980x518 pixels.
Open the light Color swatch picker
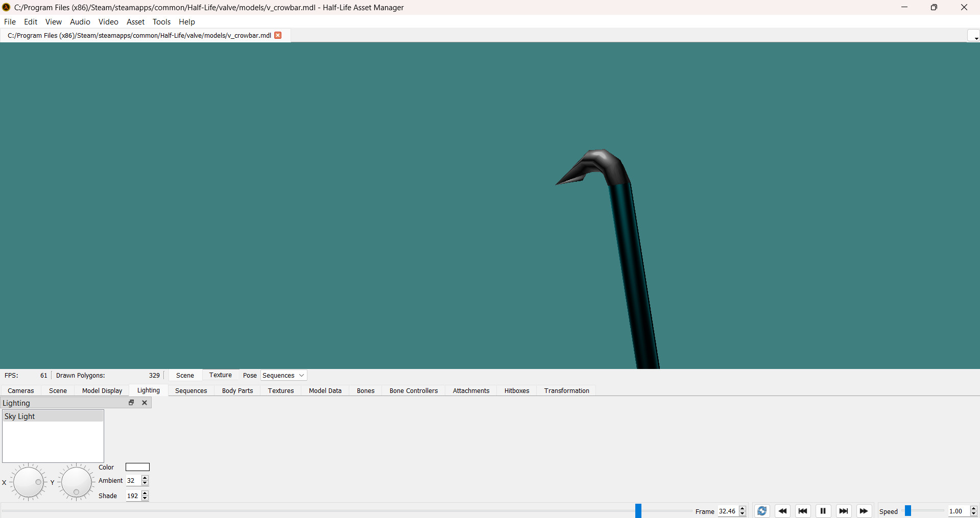(x=137, y=467)
